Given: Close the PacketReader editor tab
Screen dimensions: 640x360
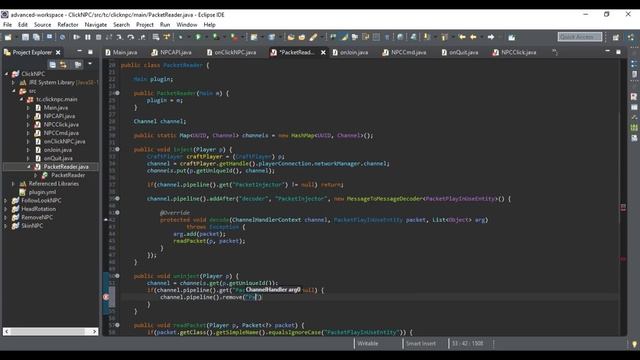Looking at the screenshot, I should click(323, 52).
